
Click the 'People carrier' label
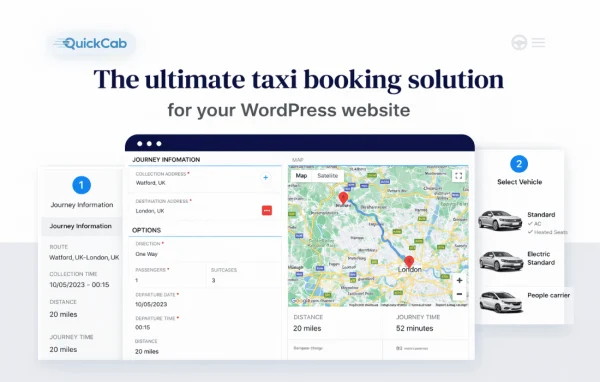[x=548, y=295]
